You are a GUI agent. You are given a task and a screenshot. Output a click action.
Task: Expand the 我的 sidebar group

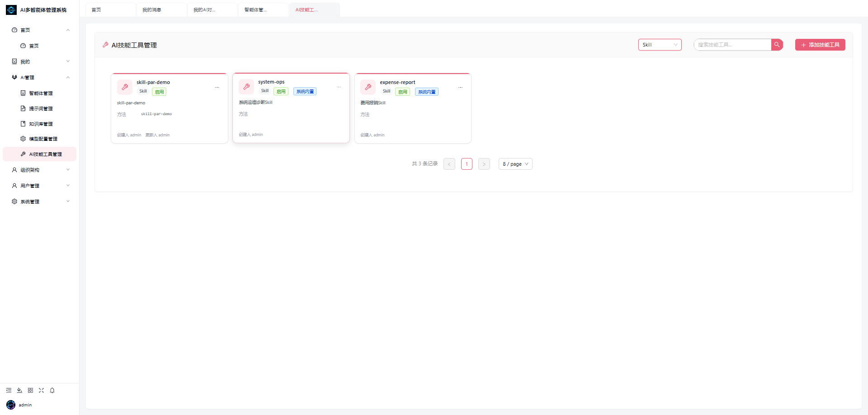pos(40,61)
